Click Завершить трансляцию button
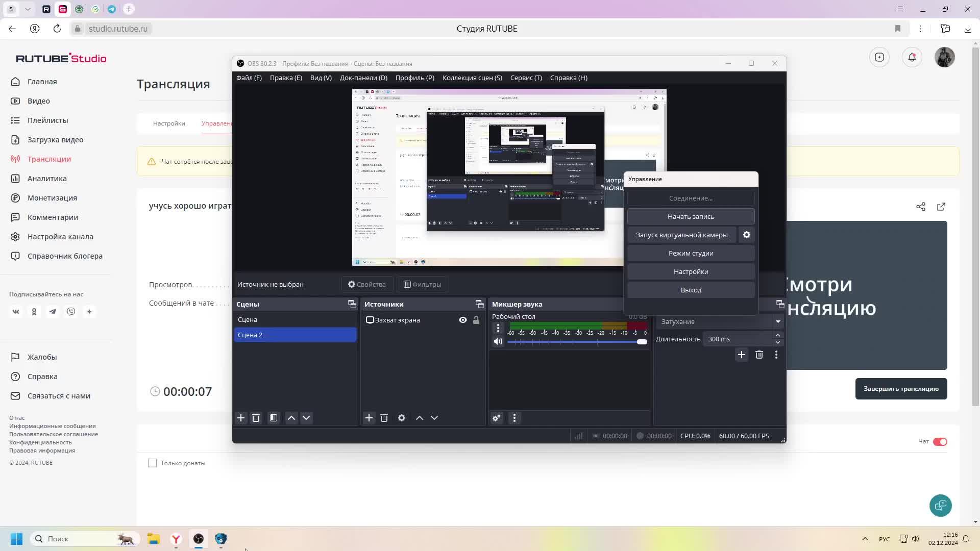Viewport: 980px width, 551px height. tap(901, 389)
